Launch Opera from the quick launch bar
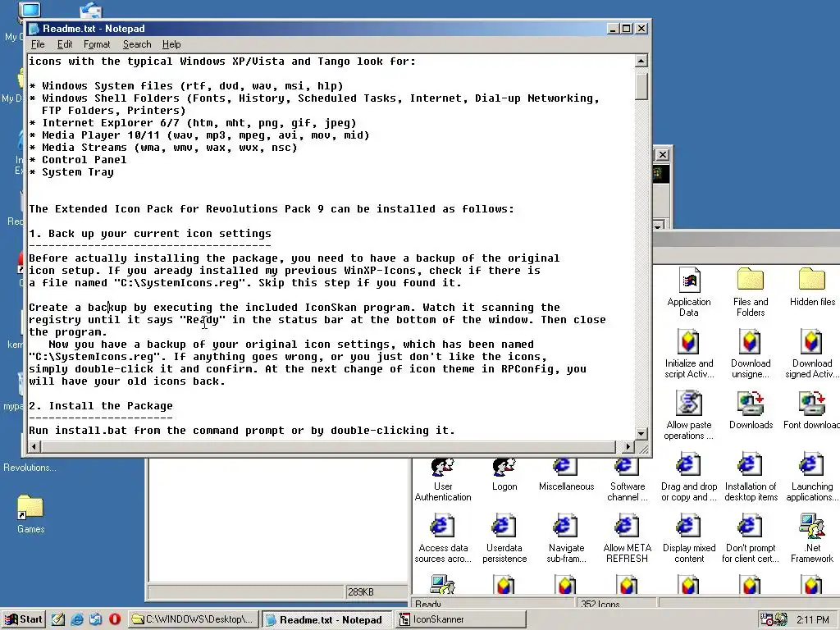This screenshot has height=630, width=840. coord(115,619)
